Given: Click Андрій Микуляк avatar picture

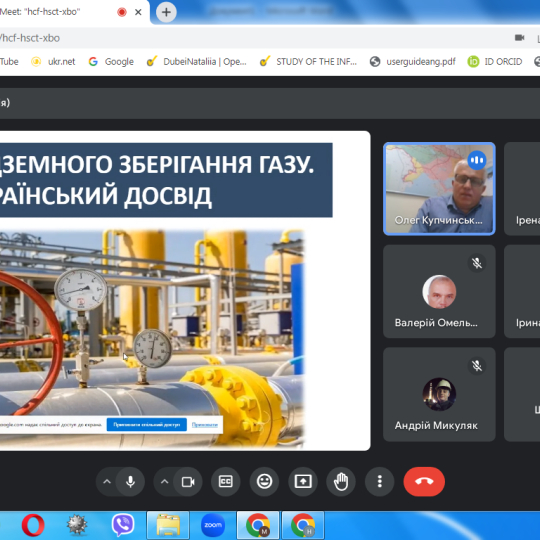Looking at the screenshot, I should pos(439,394).
